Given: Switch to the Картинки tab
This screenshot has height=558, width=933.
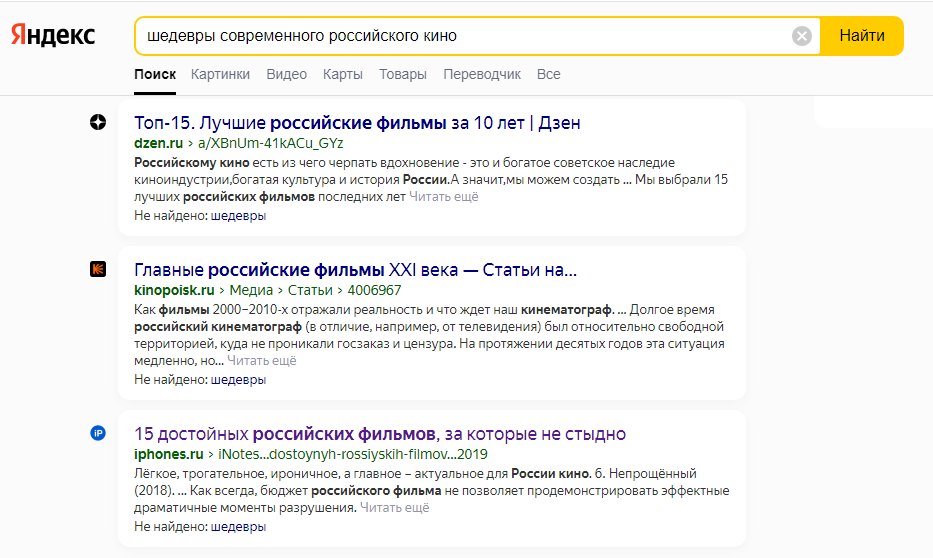Looking at the screenshot, I should coord(220,74).
